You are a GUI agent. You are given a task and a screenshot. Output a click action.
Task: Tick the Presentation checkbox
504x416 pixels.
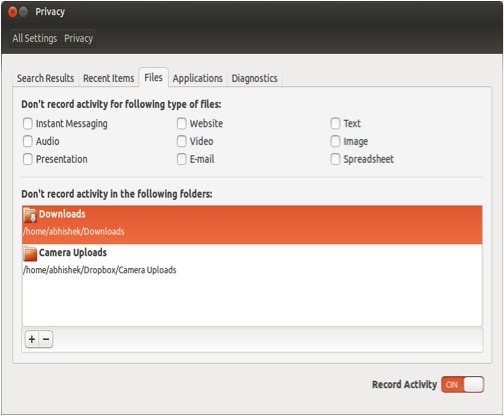point(28,159)
